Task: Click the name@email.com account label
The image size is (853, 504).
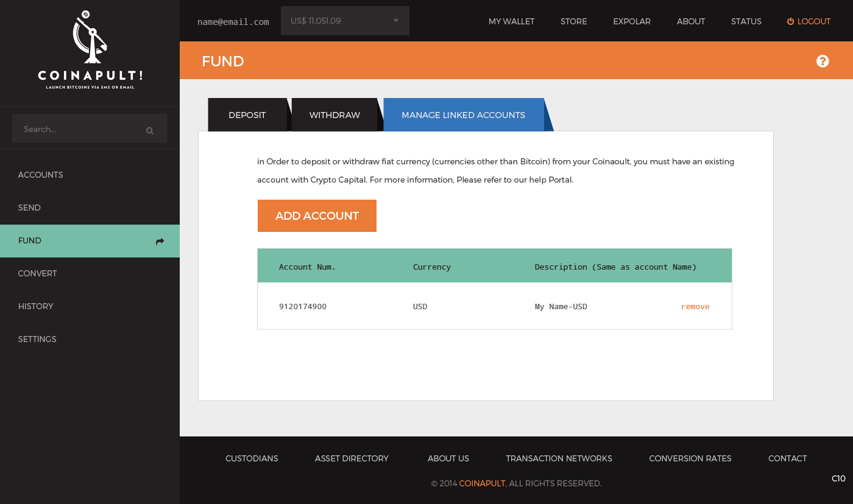Action: tap(233, 22)
